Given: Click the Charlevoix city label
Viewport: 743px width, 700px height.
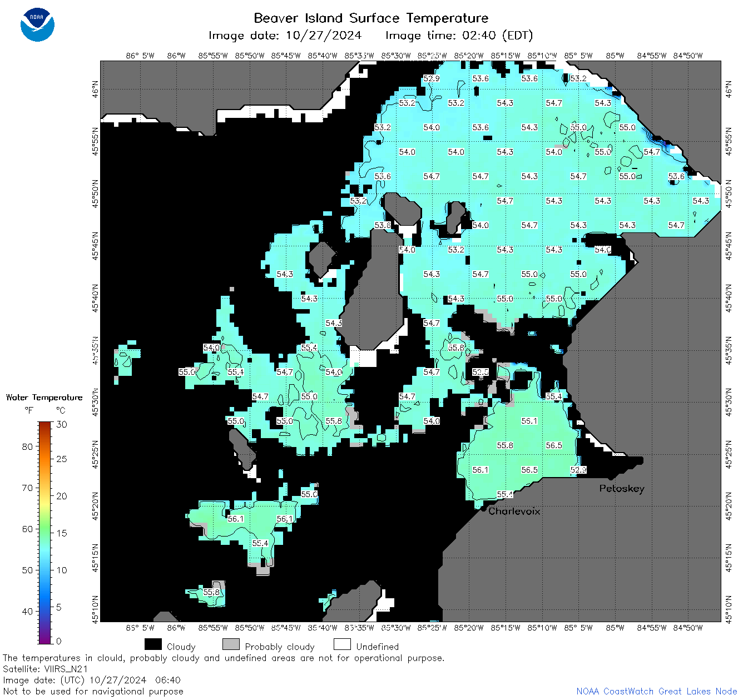Looking at the screenshot, I should 514,511.
